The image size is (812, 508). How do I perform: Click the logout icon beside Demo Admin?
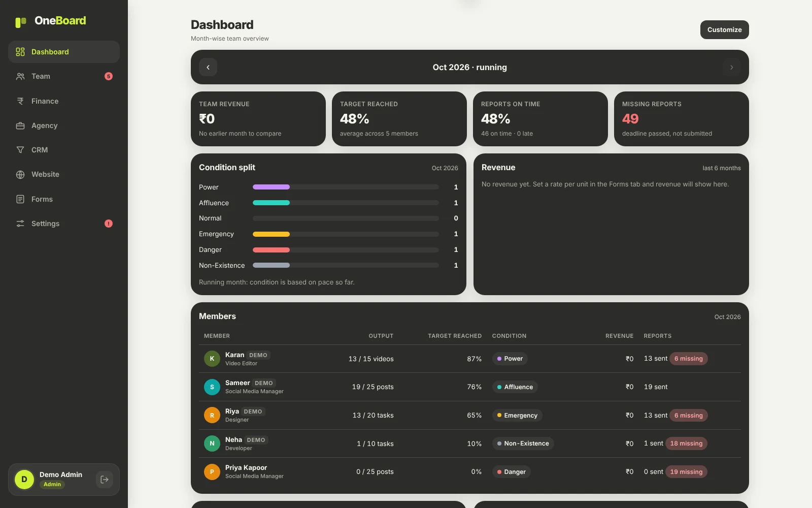pos(105,480)
